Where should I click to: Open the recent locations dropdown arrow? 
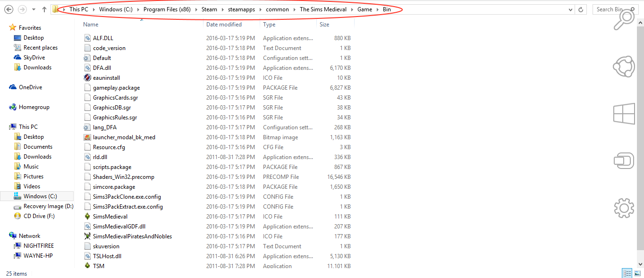click(34, 9)
